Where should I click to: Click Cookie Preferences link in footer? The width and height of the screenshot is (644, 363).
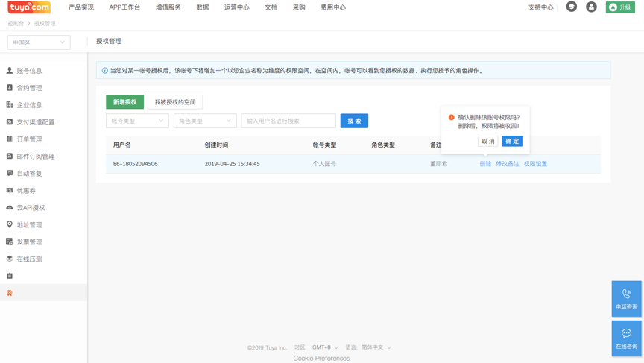click(321, 359)
